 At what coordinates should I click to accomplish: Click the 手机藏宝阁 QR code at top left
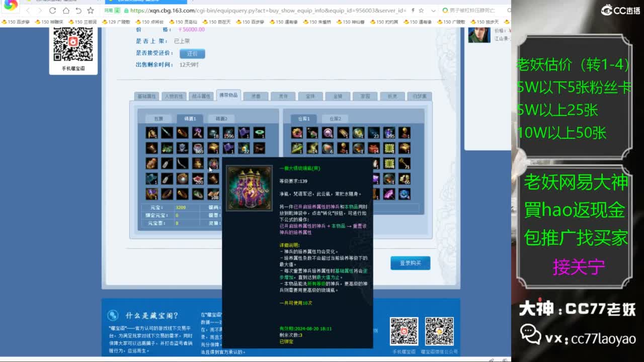tap(73, 44)
